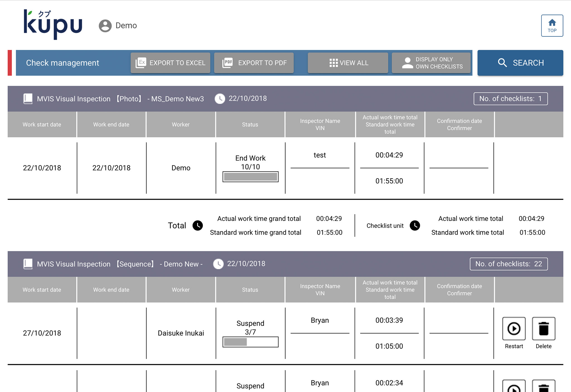Expand MVIS Visual Inspection Sequence header
The height and width of the screenshot is (392, 571).
tap(120, 264)
